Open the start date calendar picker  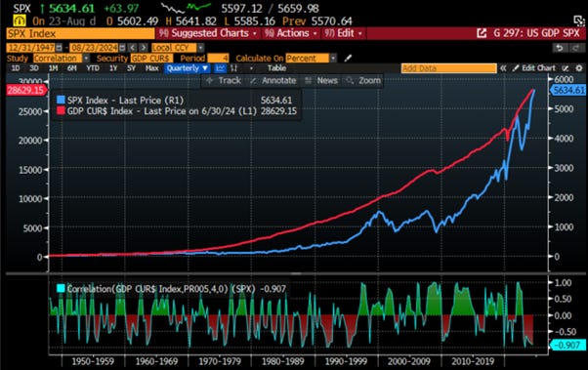click(59, 48)
